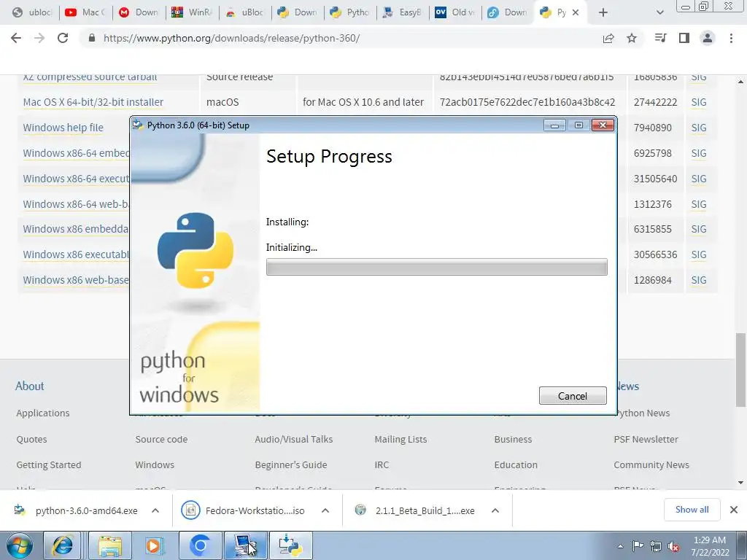Screen dimensions: 747x560
Task: Open the Windows Start menu
Action: (x=20, y=545)
